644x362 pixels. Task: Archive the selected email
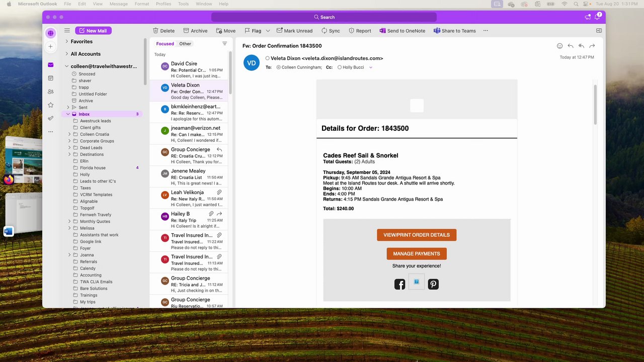click(195, 31)
